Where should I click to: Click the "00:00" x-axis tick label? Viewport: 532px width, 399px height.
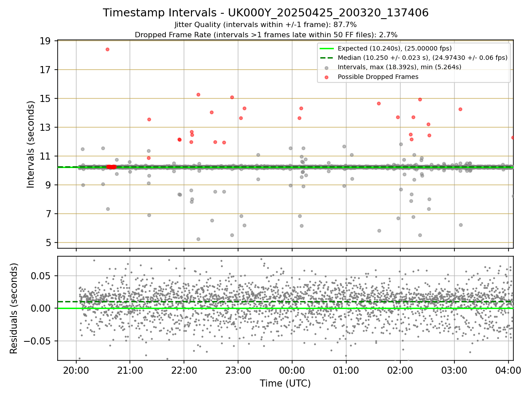click(x=292, y=370)
